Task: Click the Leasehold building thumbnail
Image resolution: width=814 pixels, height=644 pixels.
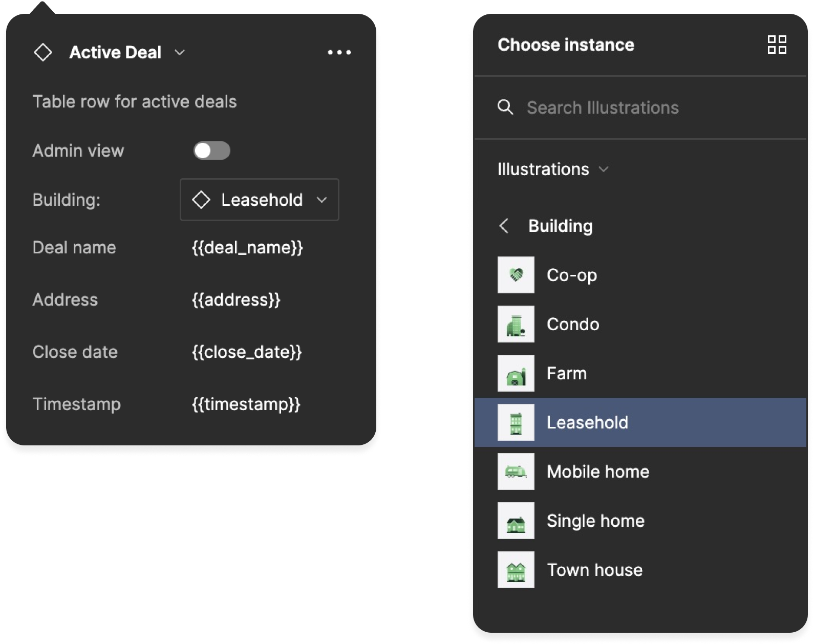Action: point(516,422)
